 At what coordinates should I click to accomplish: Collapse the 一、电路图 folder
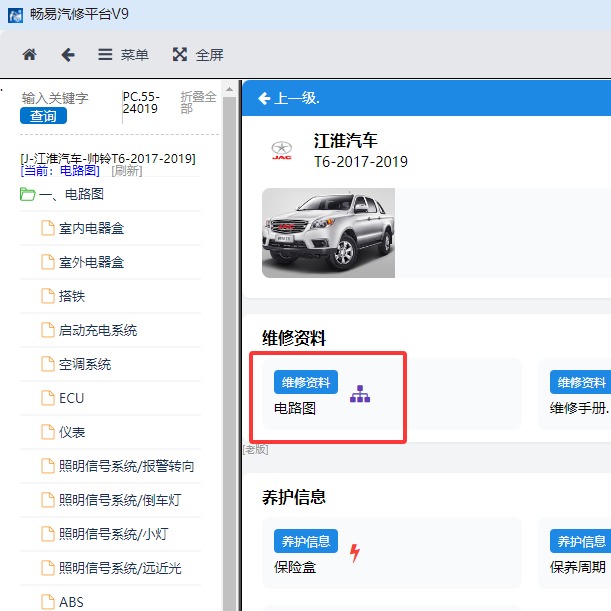click(62, 194)
